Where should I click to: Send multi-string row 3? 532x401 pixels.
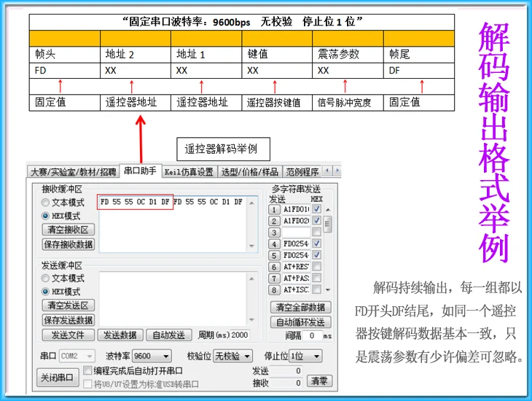point(274,233)
